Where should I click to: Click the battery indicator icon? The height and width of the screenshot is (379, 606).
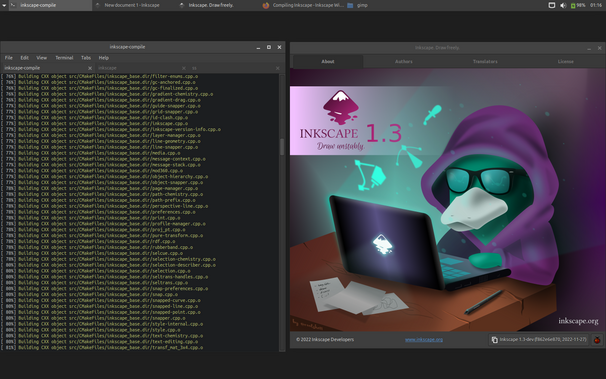tap(573, 5)
